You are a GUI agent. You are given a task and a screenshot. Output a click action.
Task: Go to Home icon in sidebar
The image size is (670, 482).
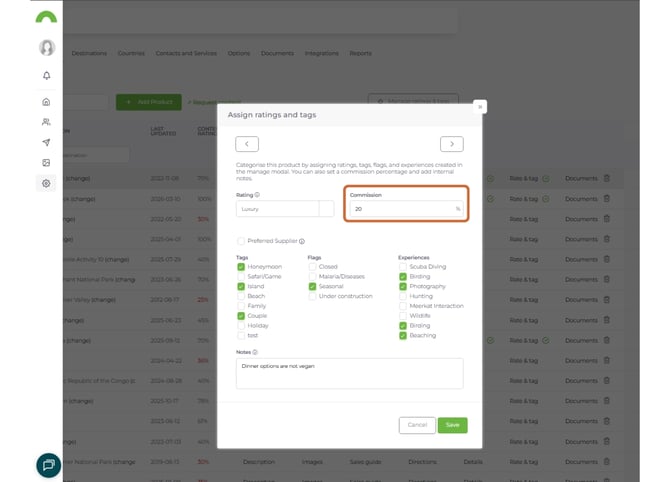point(46,102)
